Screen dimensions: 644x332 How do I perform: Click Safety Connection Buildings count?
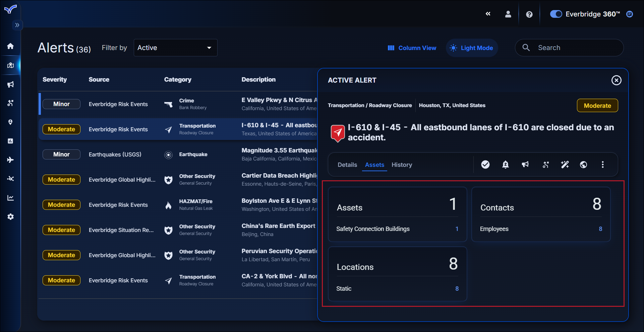tap(457, 229)
